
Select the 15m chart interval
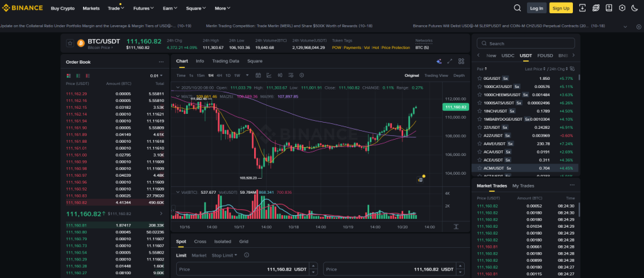point(201,75)
